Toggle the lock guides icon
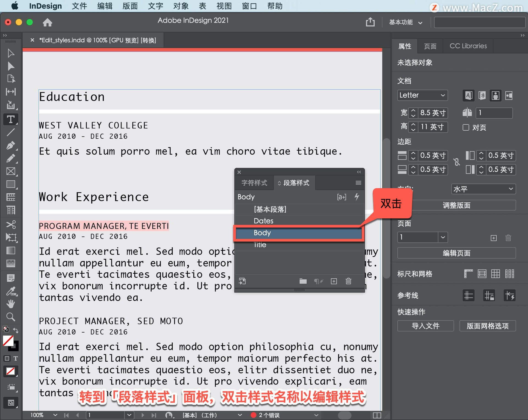This screenshot has height=420, width=528. (489, 296)
